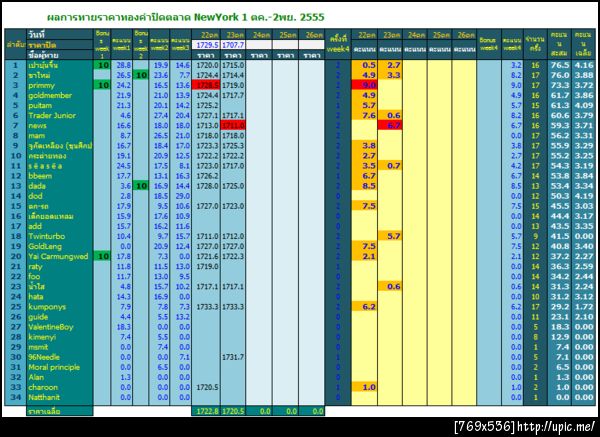Select the 1729.5 closing price cell

click(x=206, y=45)
